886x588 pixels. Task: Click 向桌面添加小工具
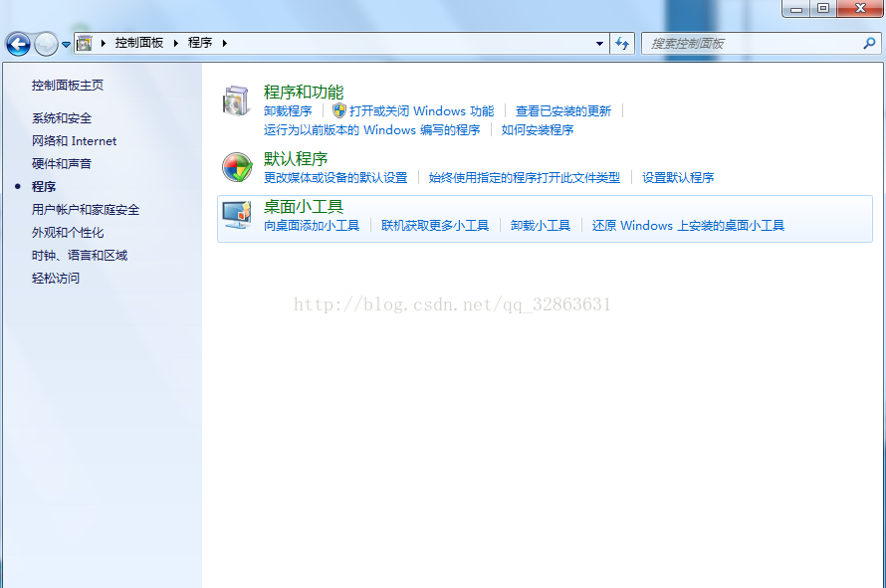click(312, 226)
